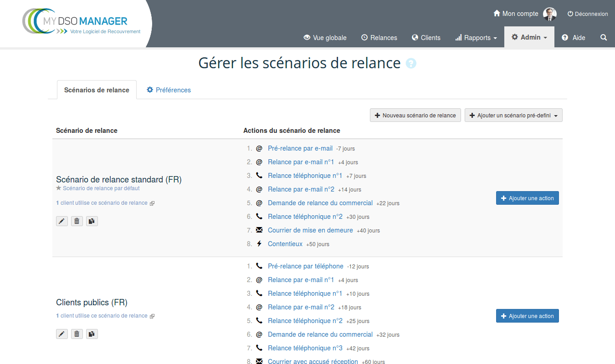Open the Courrier de mise en demeure action
This screenshot has height=364, width=615.
[x=310, y=230]
